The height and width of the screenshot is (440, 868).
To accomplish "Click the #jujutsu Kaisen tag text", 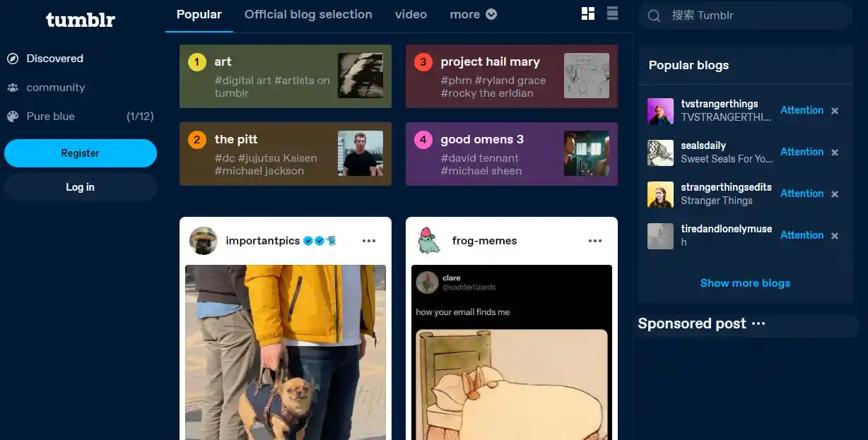I will tap(278, 158).
